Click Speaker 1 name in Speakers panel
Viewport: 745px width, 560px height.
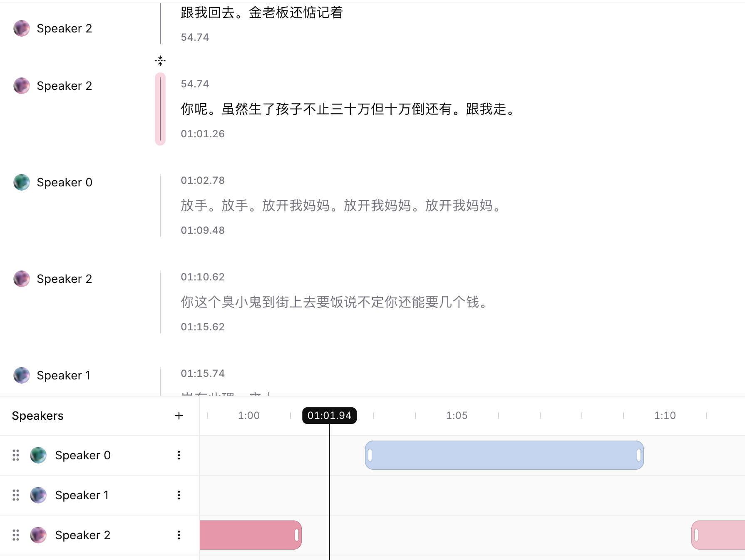[82, 495]
